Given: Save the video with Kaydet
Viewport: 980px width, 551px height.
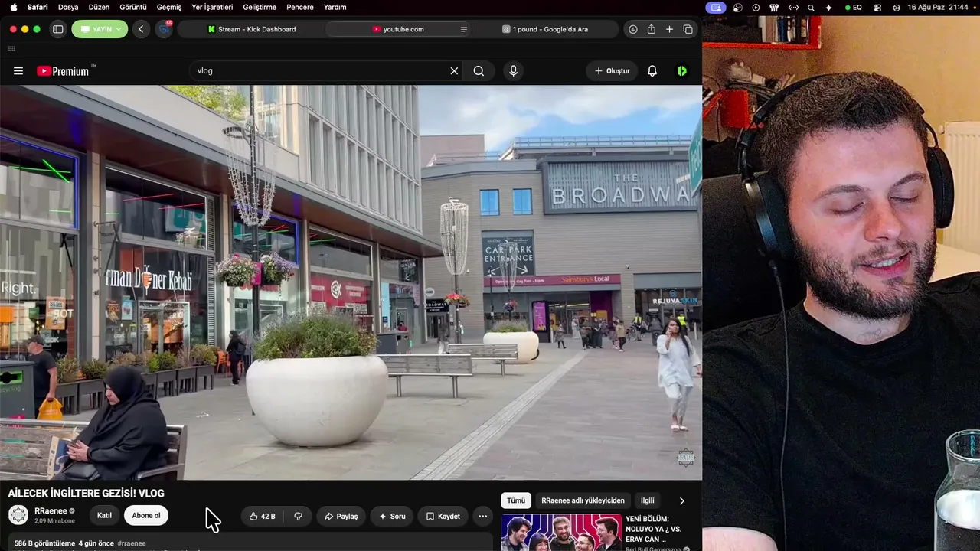Looking at the screenshot, I should (443, 517).
